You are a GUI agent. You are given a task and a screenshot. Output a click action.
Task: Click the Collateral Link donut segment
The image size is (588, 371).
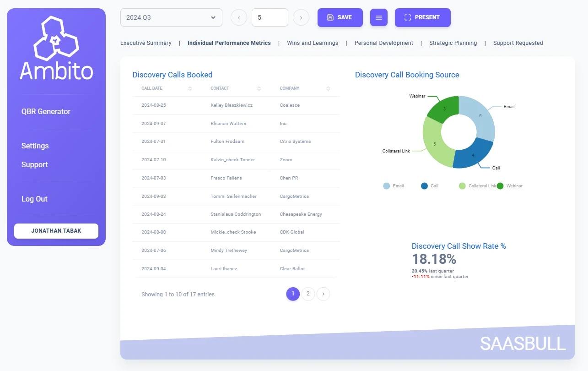tap(433, 143)
